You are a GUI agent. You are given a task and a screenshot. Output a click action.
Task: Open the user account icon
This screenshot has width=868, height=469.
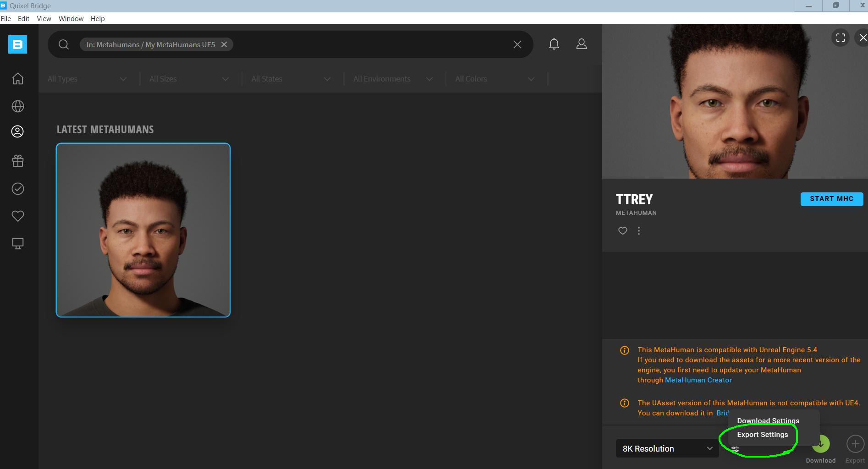click(582, 44)
